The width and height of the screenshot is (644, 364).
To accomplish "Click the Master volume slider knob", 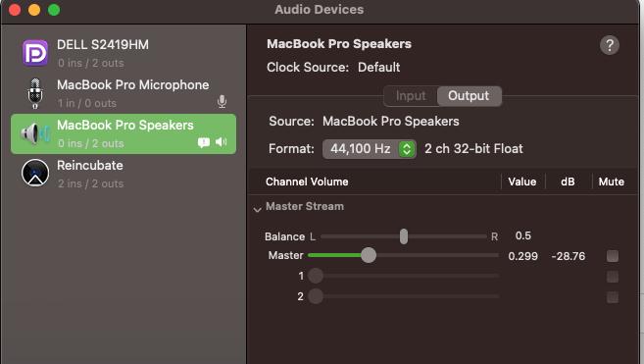I will point(369,255).
